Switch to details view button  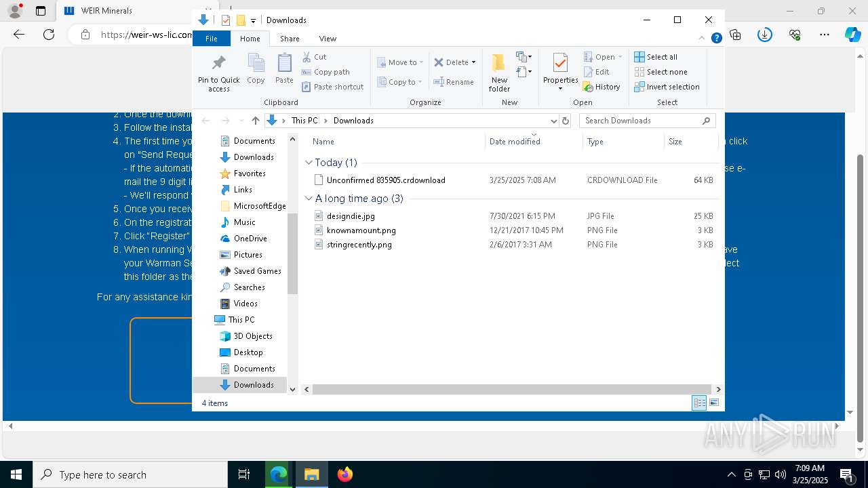(699, 403)
